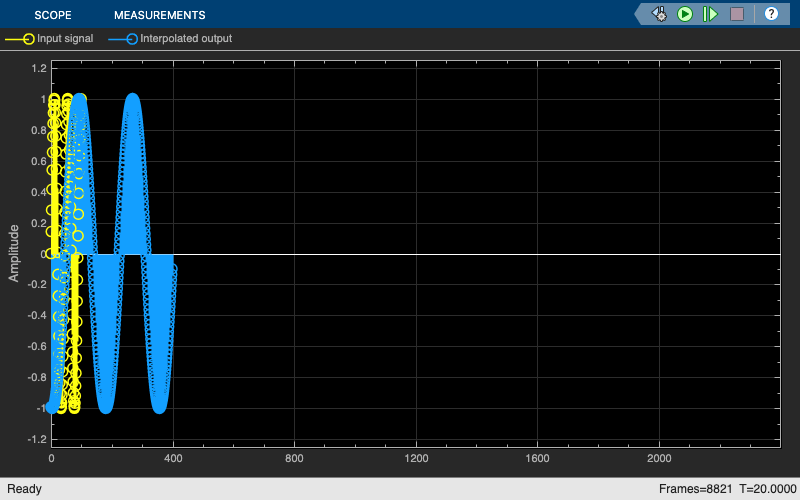Click the T=20.0000 time status

point(767,489)
